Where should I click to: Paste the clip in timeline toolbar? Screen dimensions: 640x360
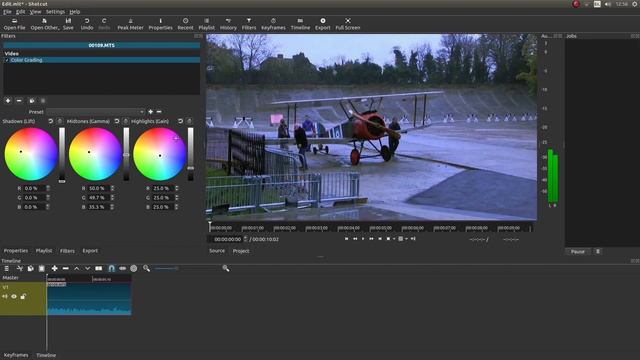tap(42, 268)
